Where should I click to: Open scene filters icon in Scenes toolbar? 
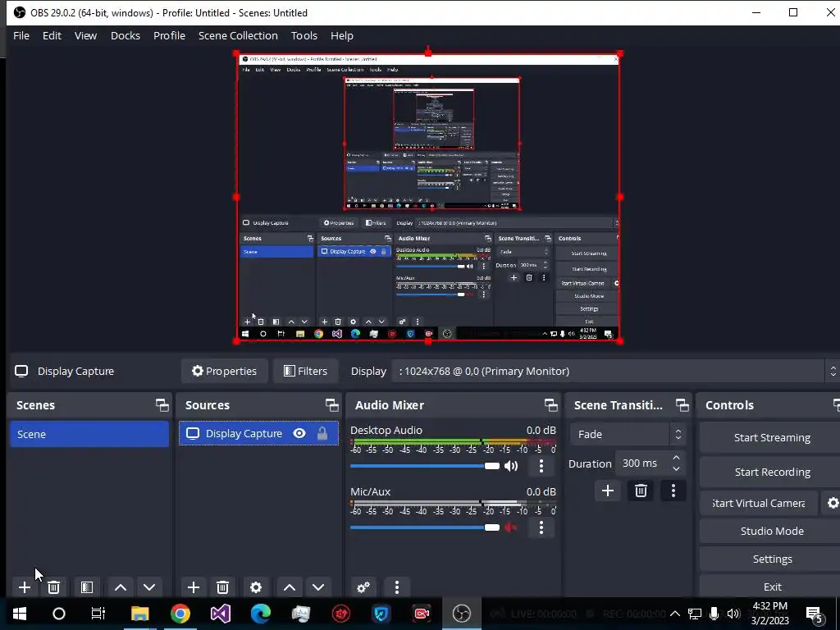click(87, 587)
